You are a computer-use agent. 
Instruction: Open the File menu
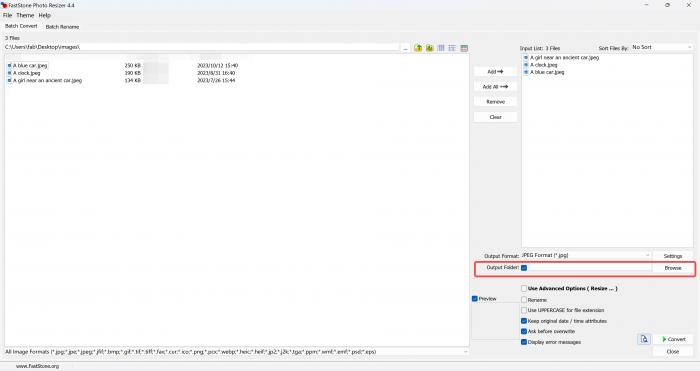click(8, 15)
